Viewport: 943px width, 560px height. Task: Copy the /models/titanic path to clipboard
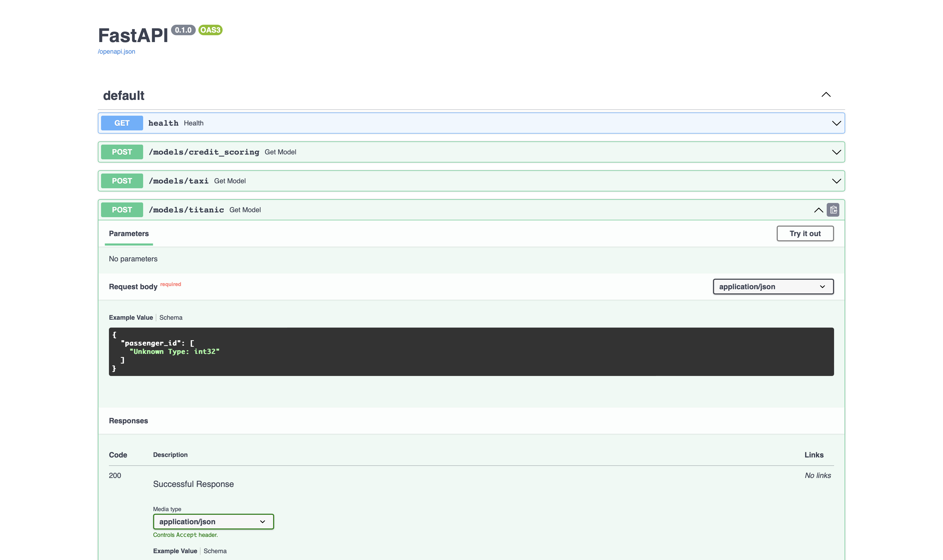point(833,210)
